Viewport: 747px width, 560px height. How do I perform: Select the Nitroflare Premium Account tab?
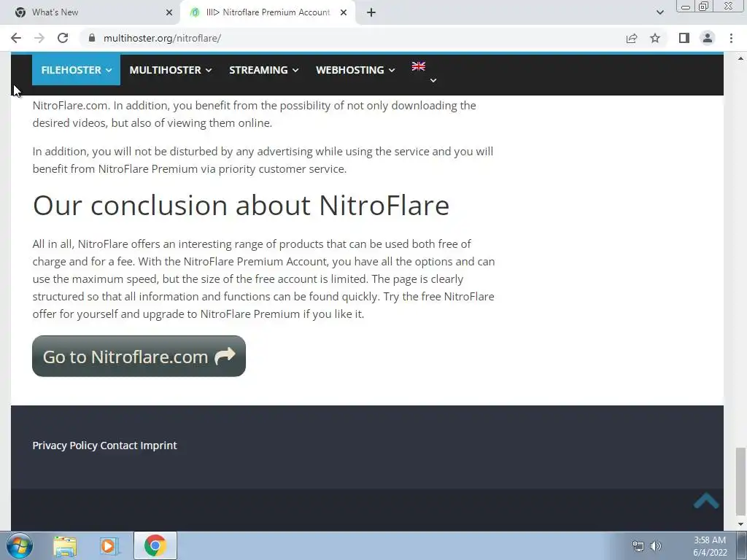click(x=267, y=12)
